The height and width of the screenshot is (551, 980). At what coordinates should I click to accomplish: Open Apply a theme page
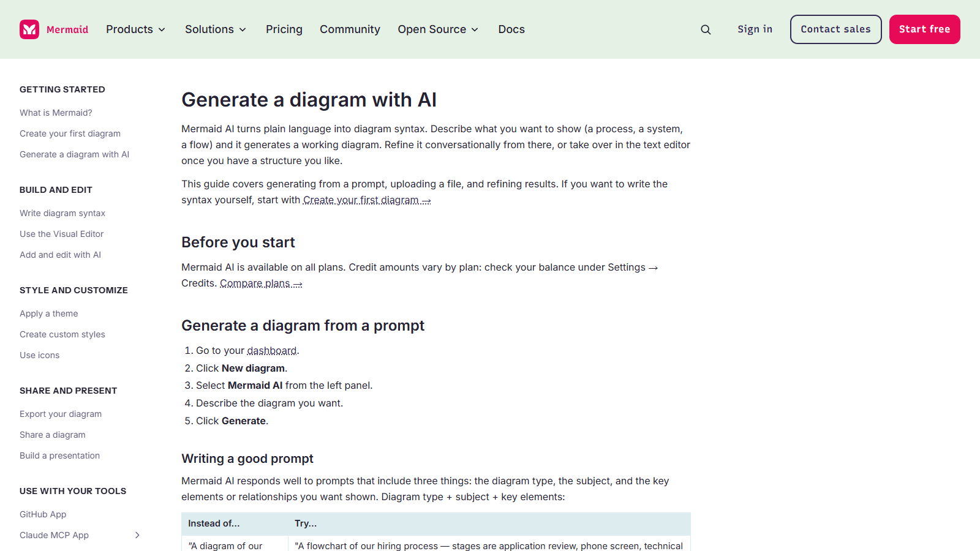48,313
